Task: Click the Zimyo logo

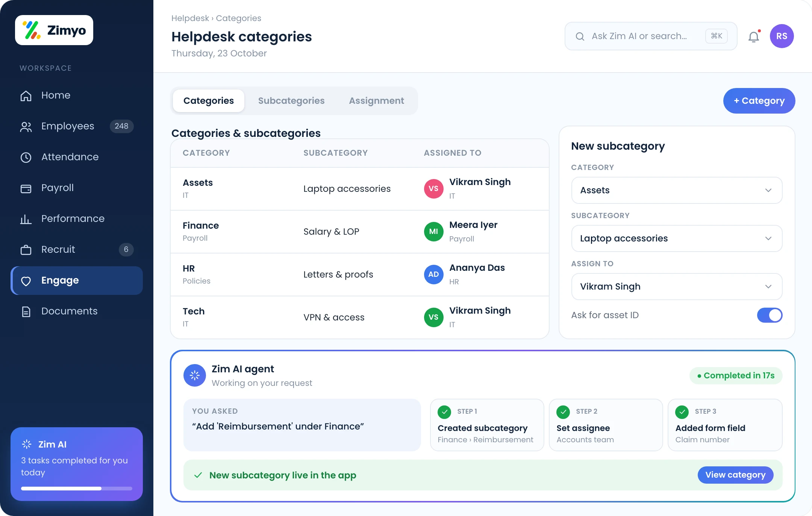Action: (x=54, y=30)
